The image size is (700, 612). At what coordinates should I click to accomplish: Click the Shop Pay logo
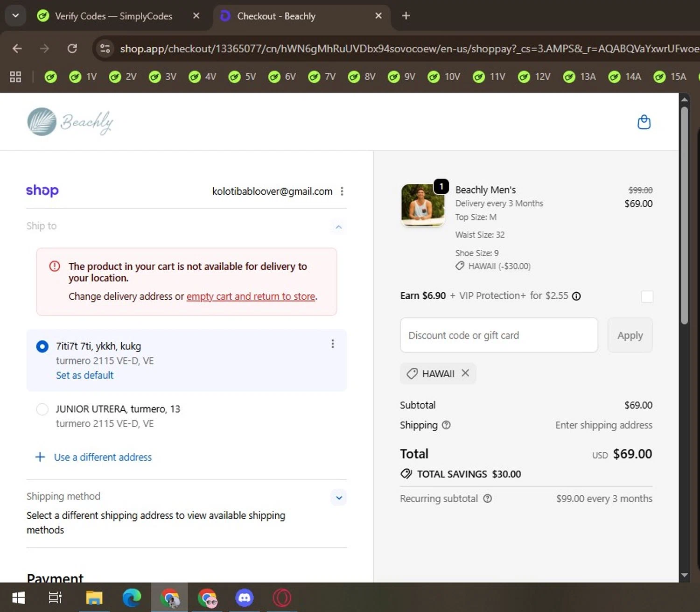point(42,190)
